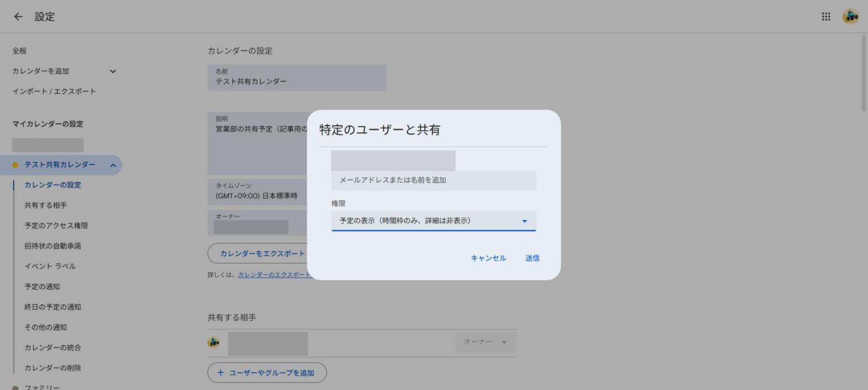Click 送信 in the share dialog
Image resolution: width=868 pixels, height=390 pixels.
(533, 258)
